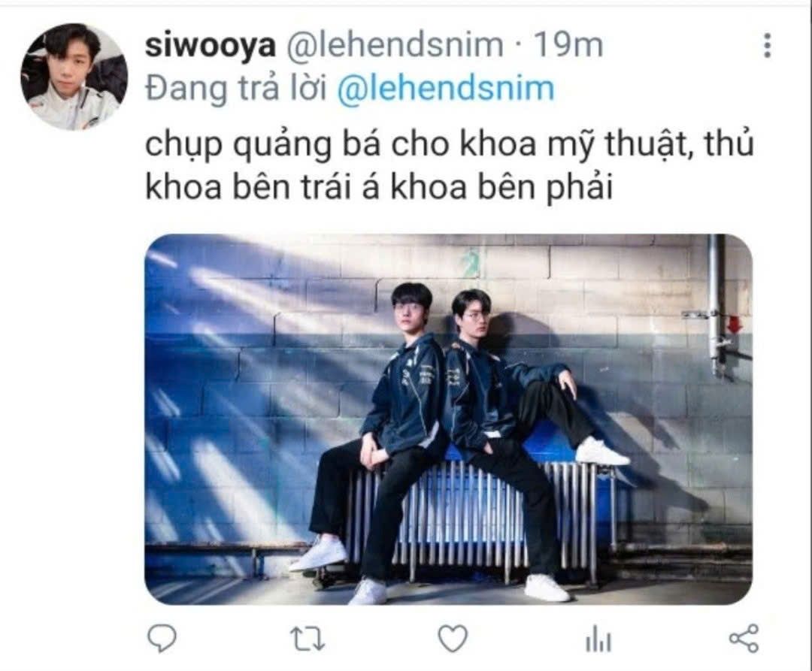Click the display name siwooya
812x671 pixels.
pos(211,46)
